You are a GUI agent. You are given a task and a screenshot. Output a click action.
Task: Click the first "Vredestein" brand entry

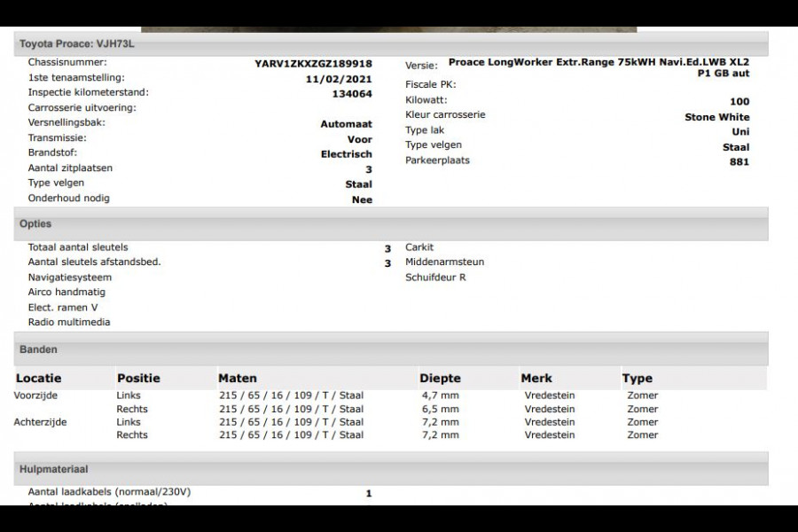point(549,395)
